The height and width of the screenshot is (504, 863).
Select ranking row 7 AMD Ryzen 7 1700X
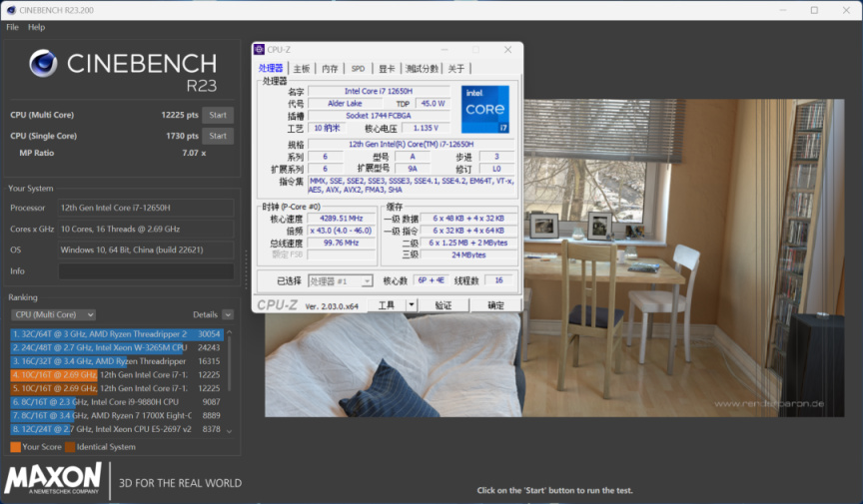click(117, 415)
